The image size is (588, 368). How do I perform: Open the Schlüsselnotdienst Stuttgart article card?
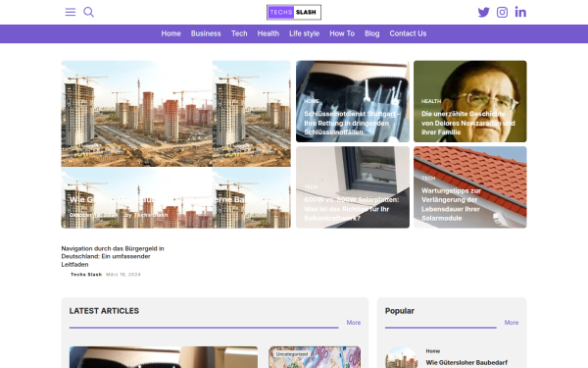point(353,101)
